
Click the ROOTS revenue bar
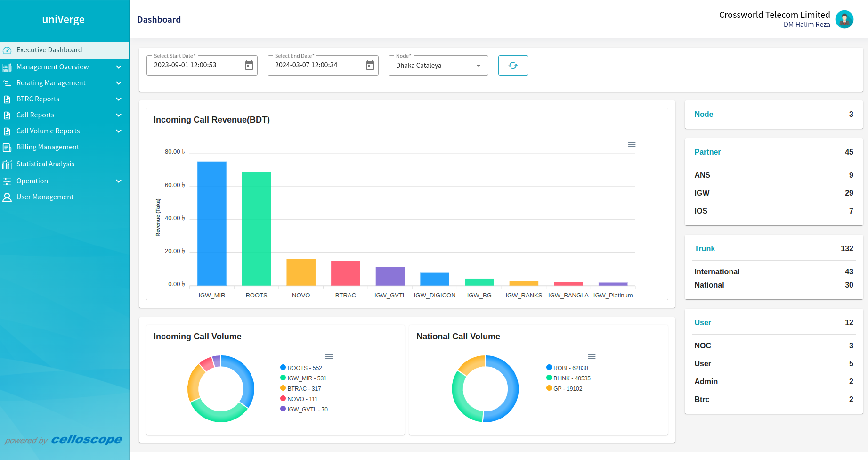(x=256, y=229)
